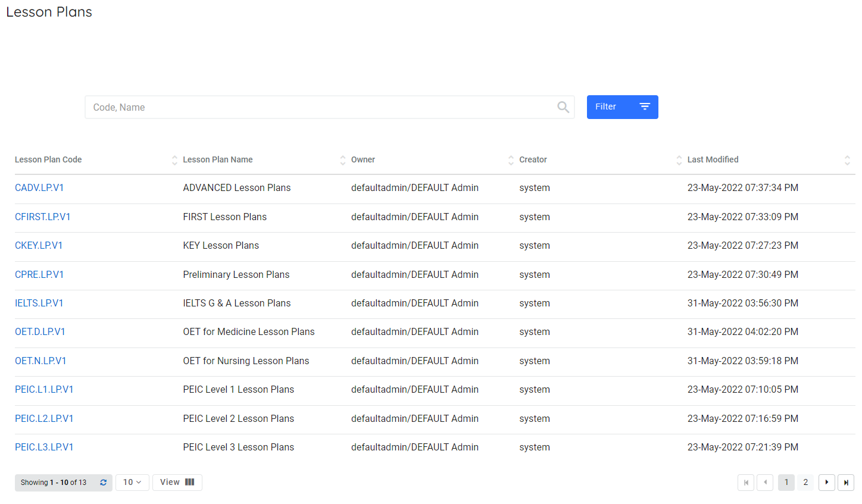
Task: Focus the Code, Name search field
Action: coord(321,107)
